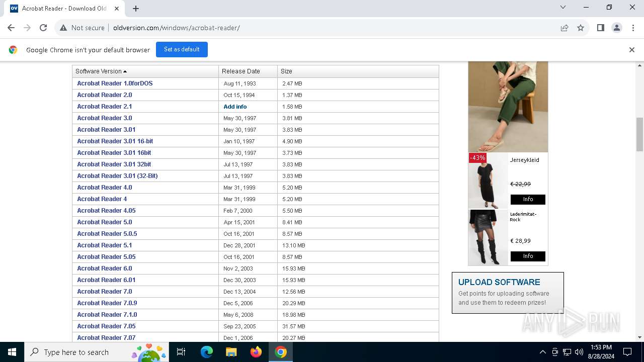Open Acrobat Reader 5.0.5 link
The image size is (644, 362).
click(x=107, y=234)
